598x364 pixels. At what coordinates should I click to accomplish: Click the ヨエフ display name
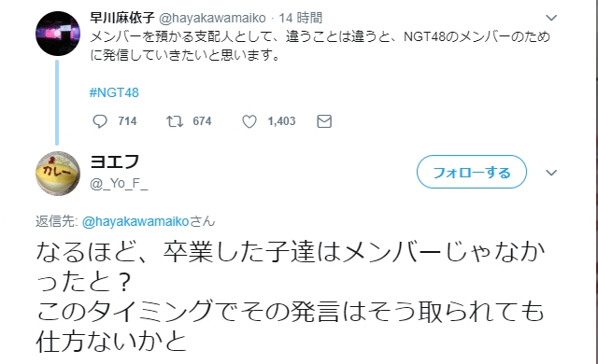(x=114, y=161)
